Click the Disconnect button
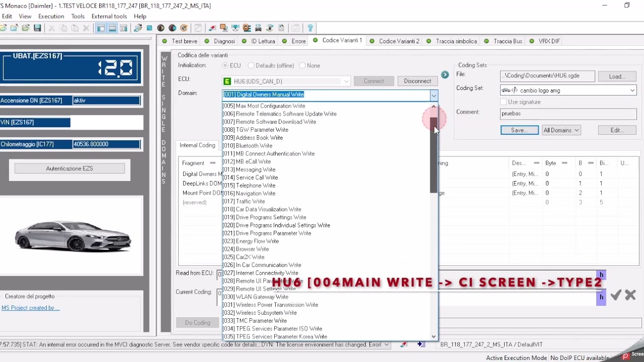644x362 pixels. [x=417, y=81]
